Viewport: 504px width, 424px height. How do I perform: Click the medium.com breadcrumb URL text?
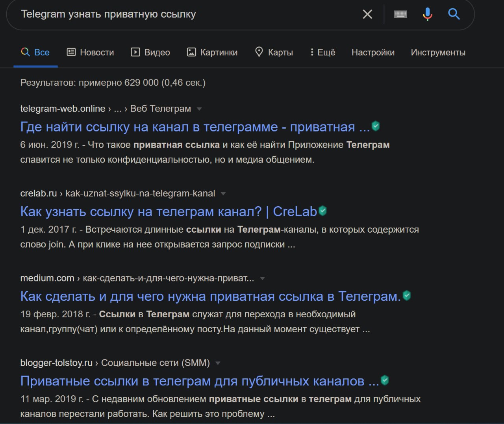click(x=137, y=278)
